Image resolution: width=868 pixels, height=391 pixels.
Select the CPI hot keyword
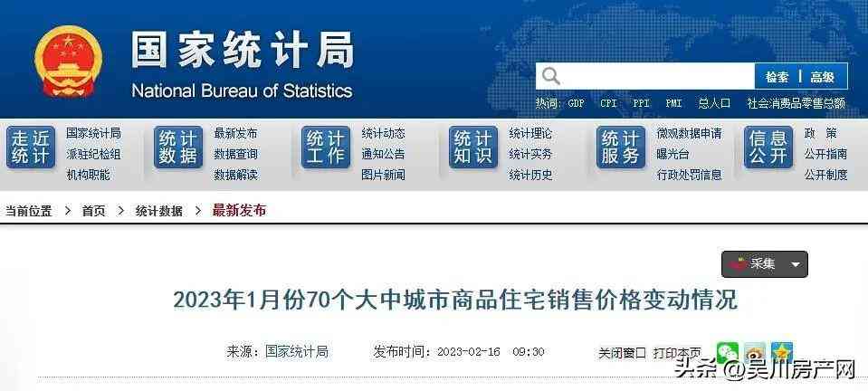(608, 103)
